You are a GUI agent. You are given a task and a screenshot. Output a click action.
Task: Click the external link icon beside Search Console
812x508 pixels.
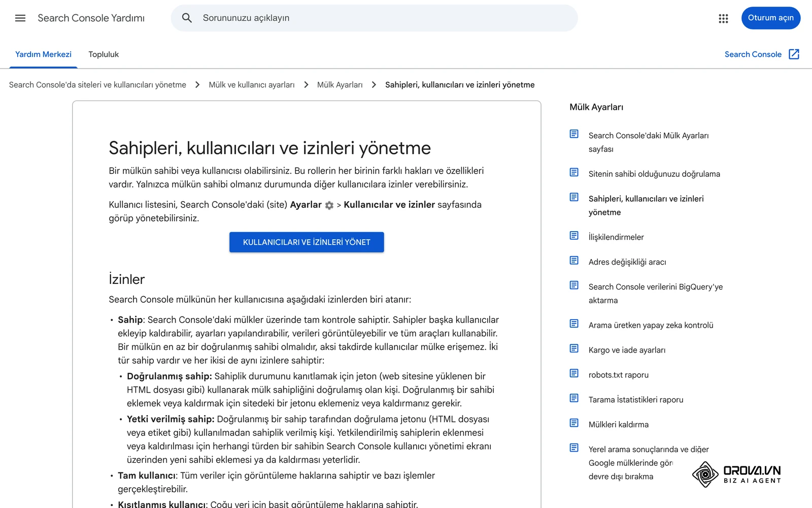[x=794, y=54]
